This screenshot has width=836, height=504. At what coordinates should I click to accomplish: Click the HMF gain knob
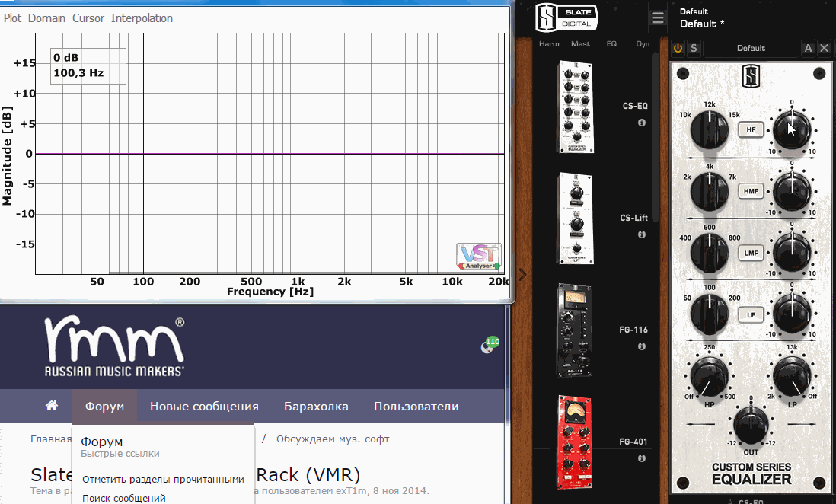[x=792, y=191]
